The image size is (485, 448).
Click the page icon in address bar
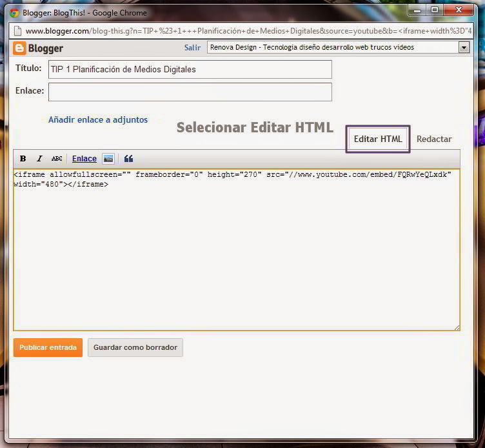tap(17, 31)
